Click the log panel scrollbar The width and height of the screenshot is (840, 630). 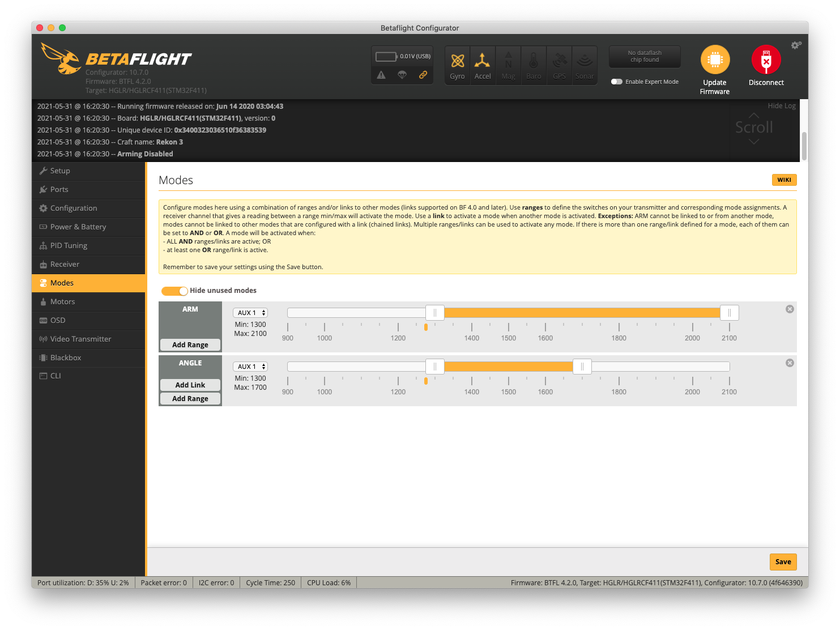coord(804,146)
